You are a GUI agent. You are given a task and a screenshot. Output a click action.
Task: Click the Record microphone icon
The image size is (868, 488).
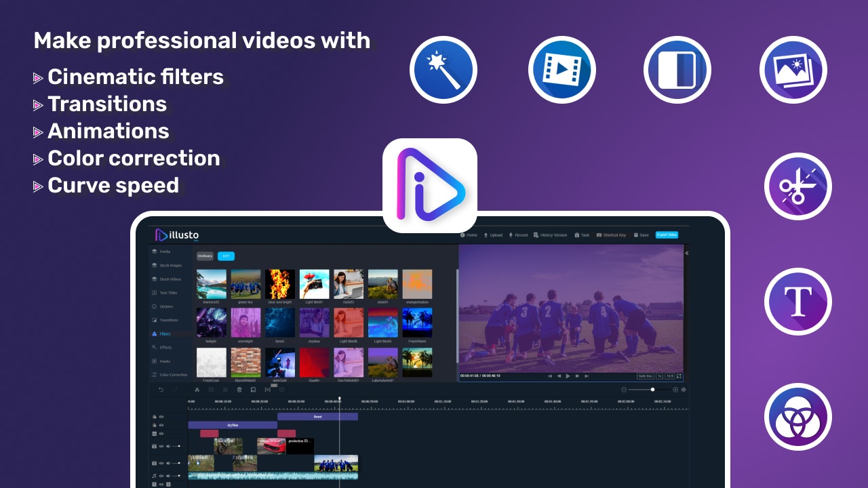[x=511, y=235]
